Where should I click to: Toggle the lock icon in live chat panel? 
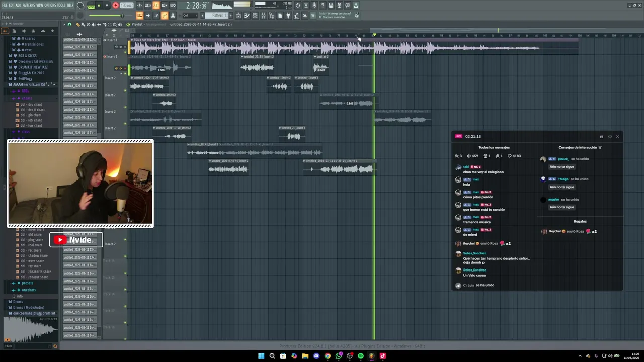click(x=601, y=136)
